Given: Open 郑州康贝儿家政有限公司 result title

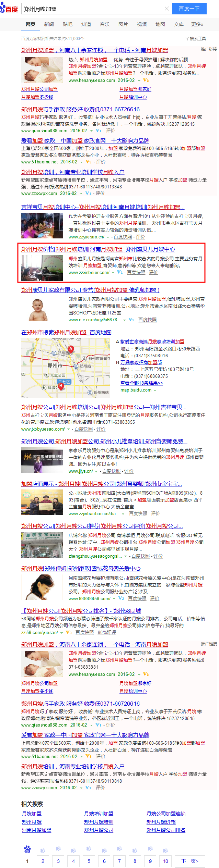Looking at the screenshot, I should pyautogui.click(x=90, y=290).
